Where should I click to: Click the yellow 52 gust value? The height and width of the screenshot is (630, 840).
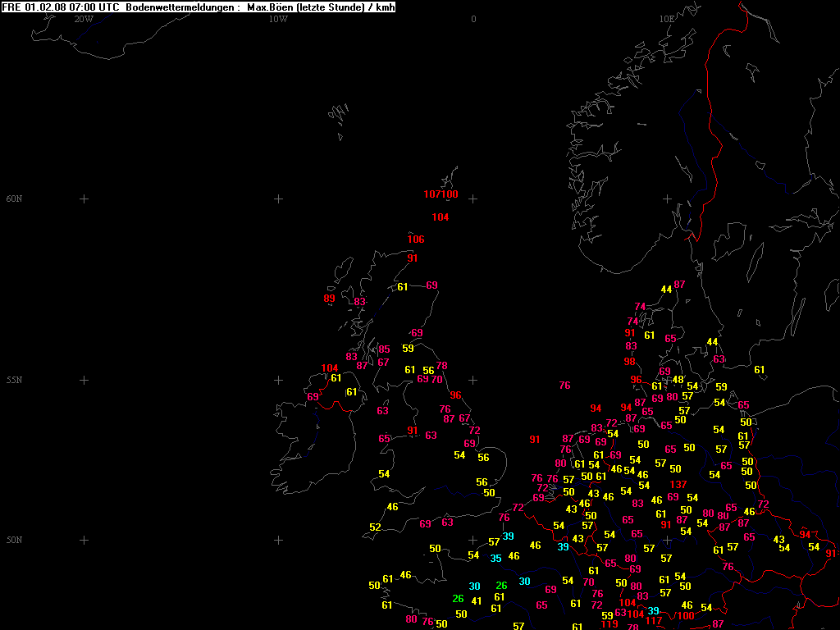(x=375, y=527)
